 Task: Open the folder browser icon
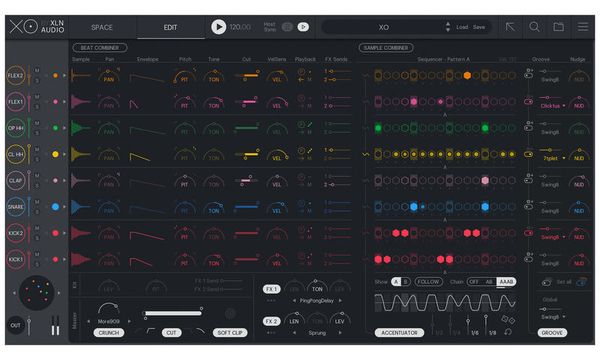[x=558, y=27]
